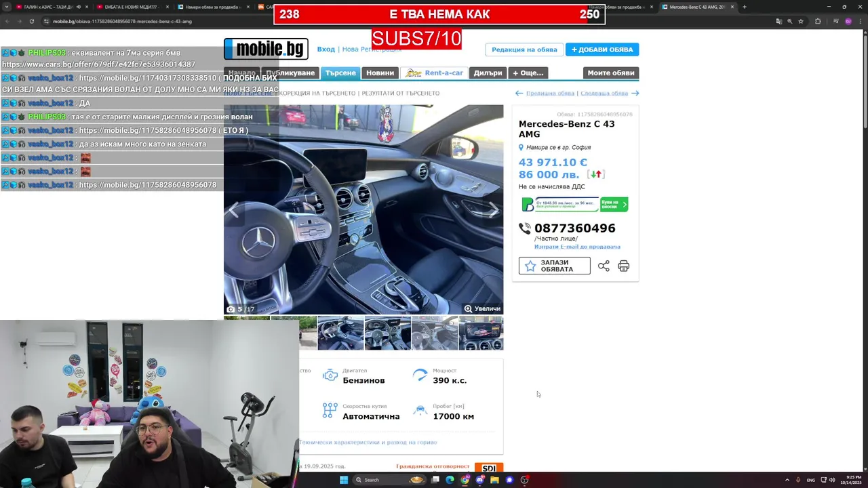The image size is (868, 488).
Task: Open Chrome from the taskbar
Action: (465, 480)
